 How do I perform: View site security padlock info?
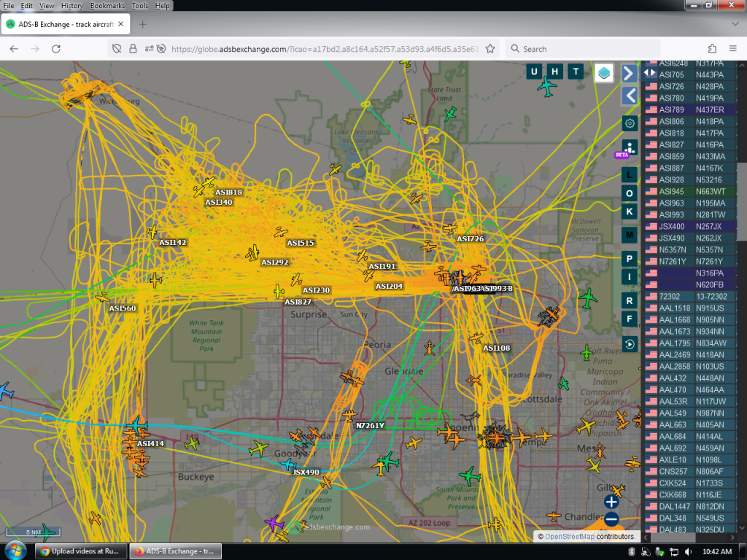[x=133, y=49]
